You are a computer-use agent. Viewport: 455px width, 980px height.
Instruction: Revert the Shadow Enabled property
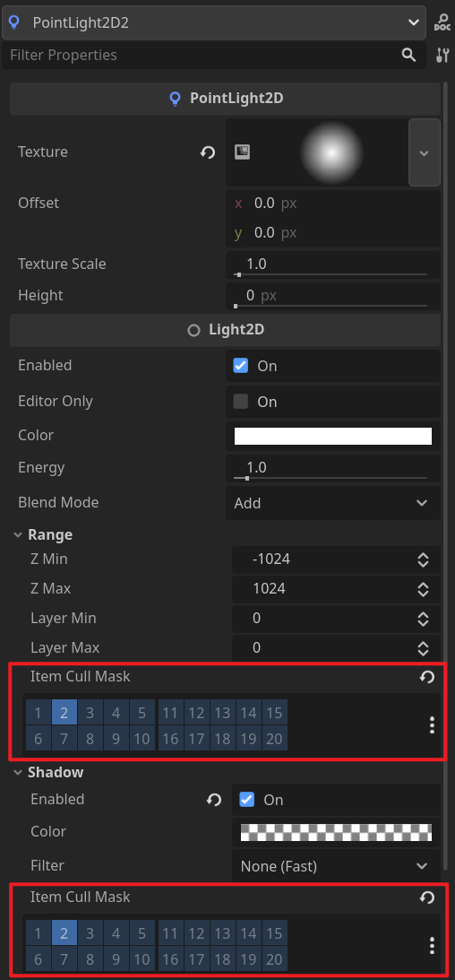tap(214, 800)
